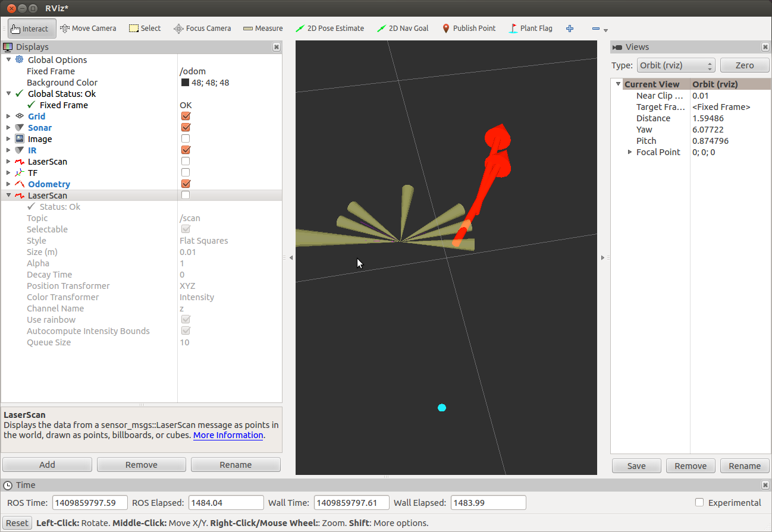Disable the Sonar display checkbox
The height and width of the screenshot is (532, 772).
tap(186, 127)
